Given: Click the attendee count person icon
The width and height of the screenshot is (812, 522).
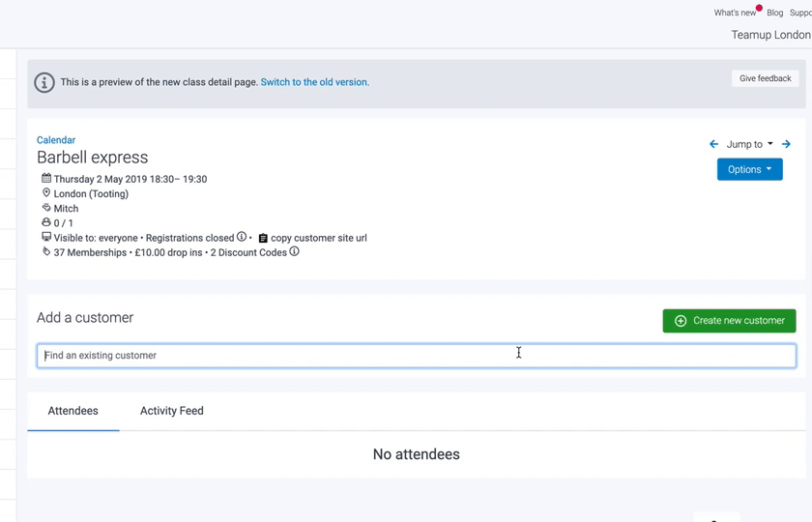Looking at the screenshot, I should (46, 222).
